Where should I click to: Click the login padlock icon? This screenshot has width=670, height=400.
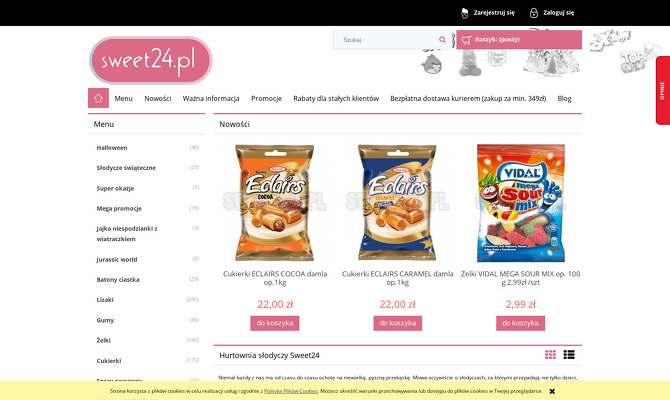(534, 13)
